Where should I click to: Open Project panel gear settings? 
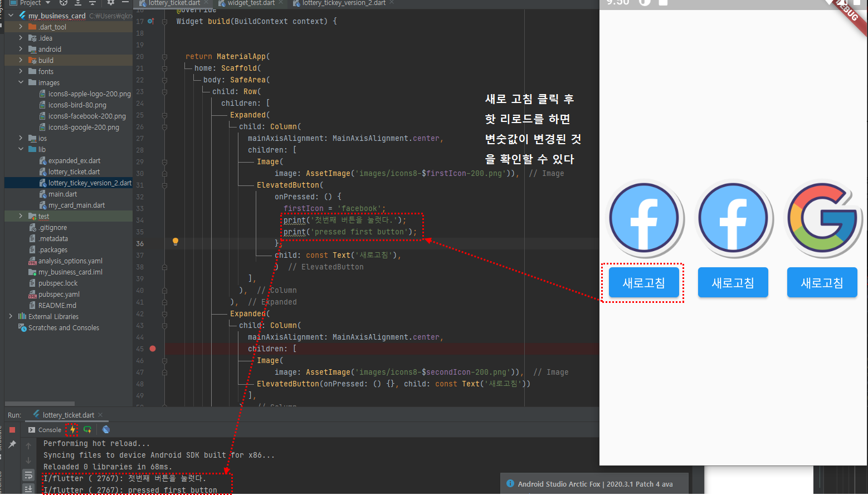[111, 3]
